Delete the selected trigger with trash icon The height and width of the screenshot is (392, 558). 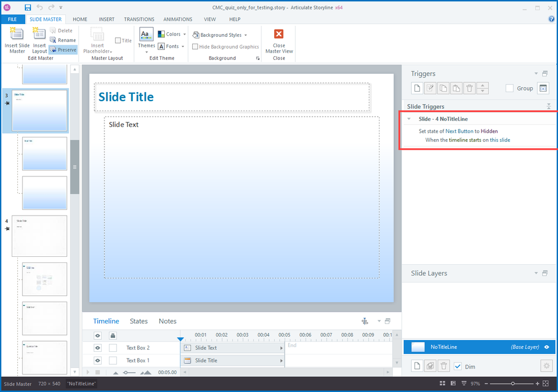pos(469,88)
